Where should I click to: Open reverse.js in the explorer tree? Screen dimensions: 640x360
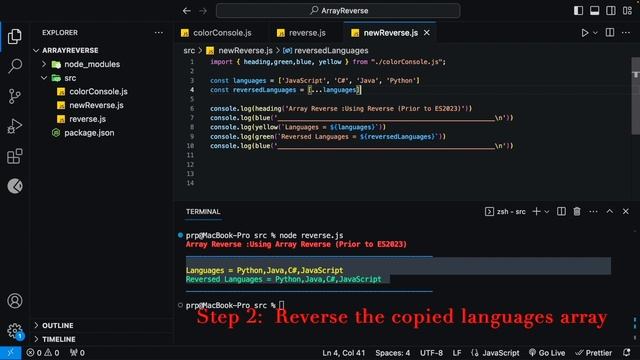point(102,119)
